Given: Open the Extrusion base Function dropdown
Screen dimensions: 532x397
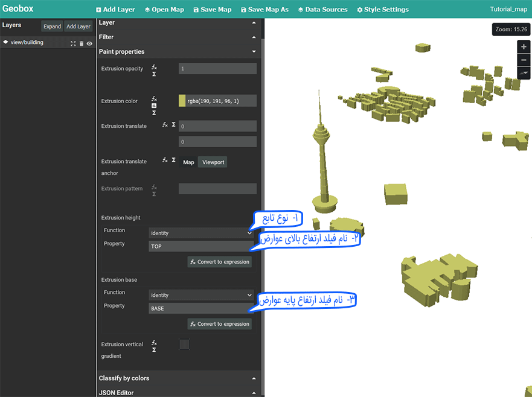Looking at the screenshot, I should [201, 295].
